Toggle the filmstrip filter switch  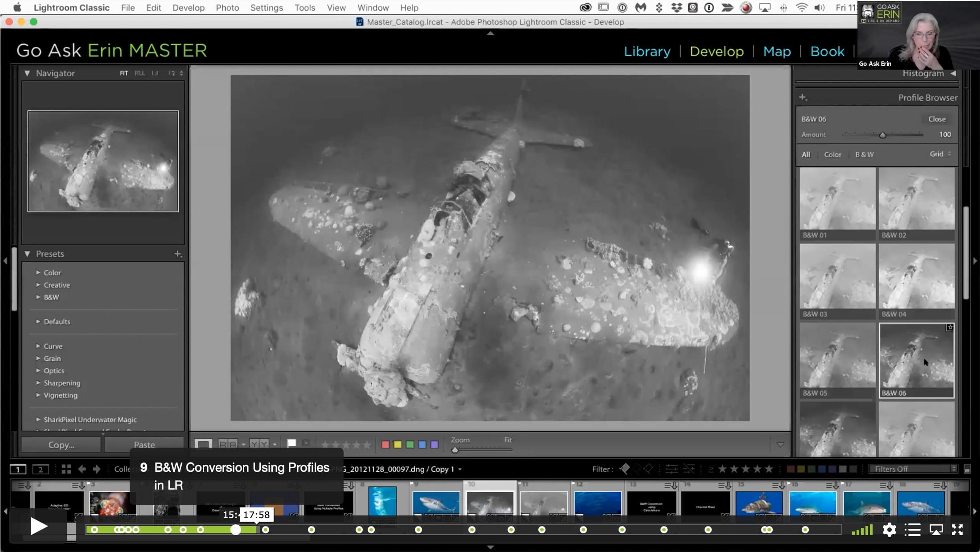[967, 469]
